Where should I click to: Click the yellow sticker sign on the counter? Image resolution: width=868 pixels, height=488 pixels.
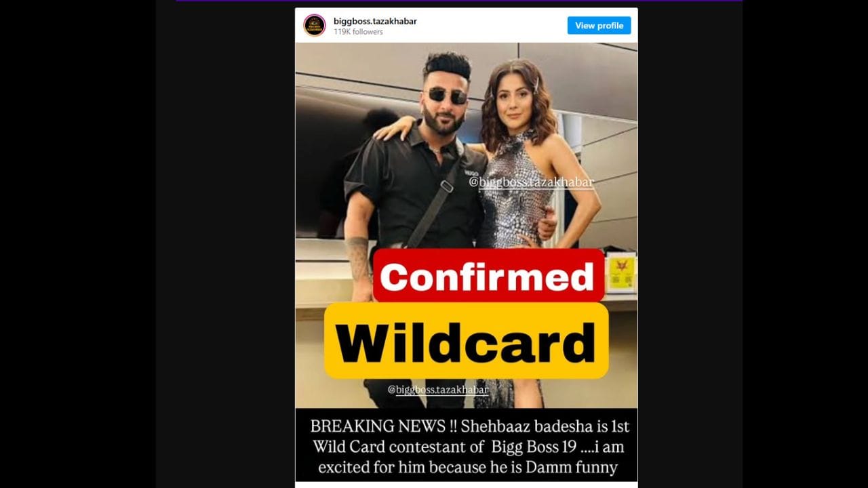pyautogui.click(x=620, y=272)
